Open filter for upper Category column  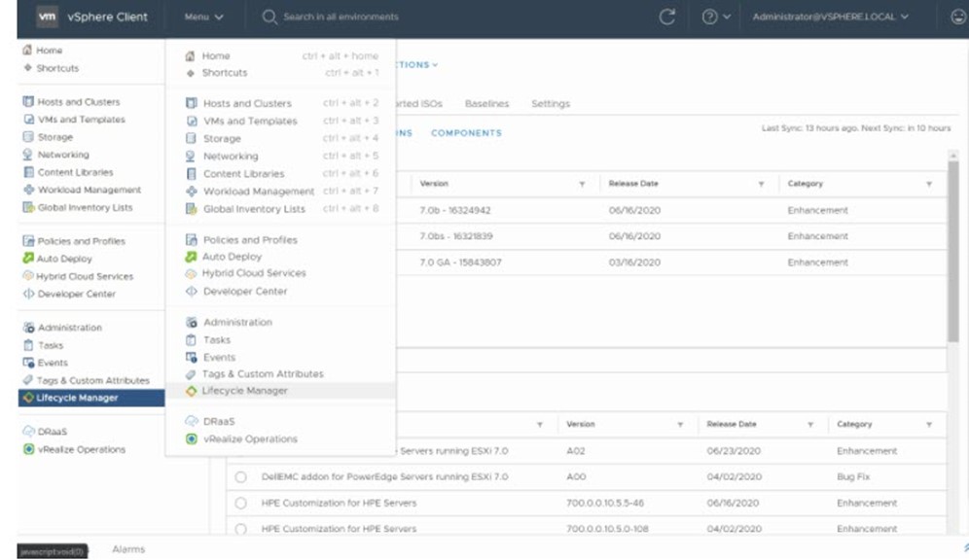(929, 184)
